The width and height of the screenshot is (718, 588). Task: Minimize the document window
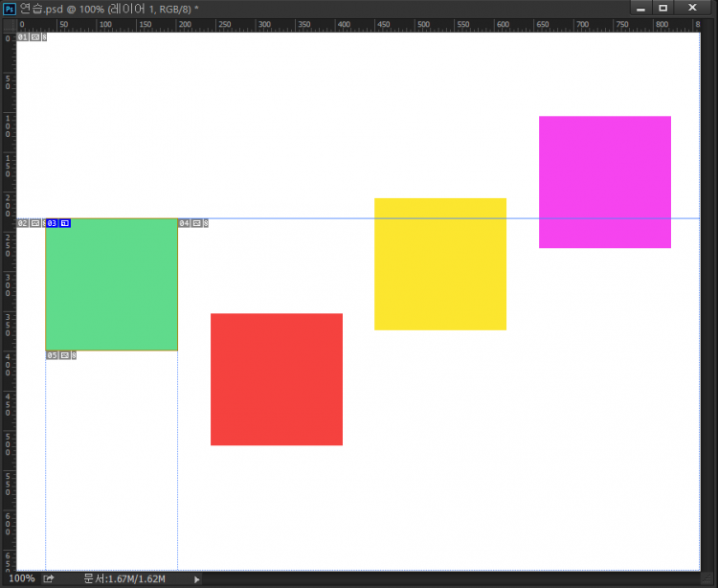[639, 8]
